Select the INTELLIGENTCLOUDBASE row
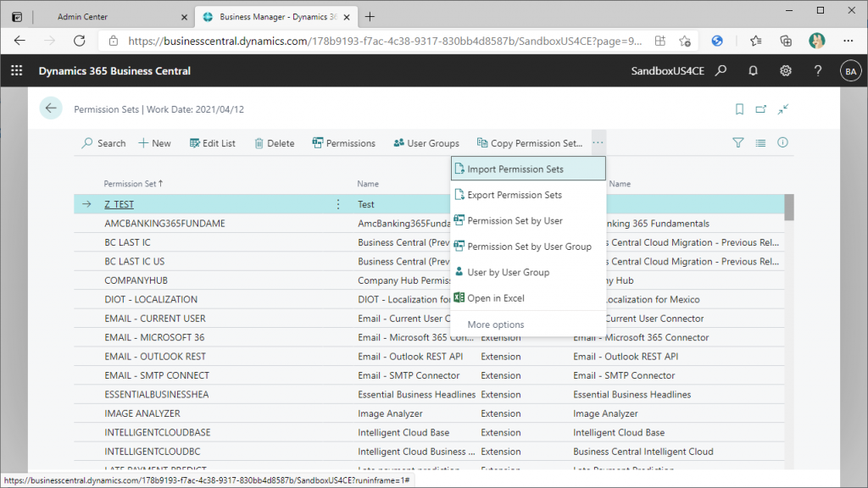Viewport: 868px width, 488px height. coord(429,432)
